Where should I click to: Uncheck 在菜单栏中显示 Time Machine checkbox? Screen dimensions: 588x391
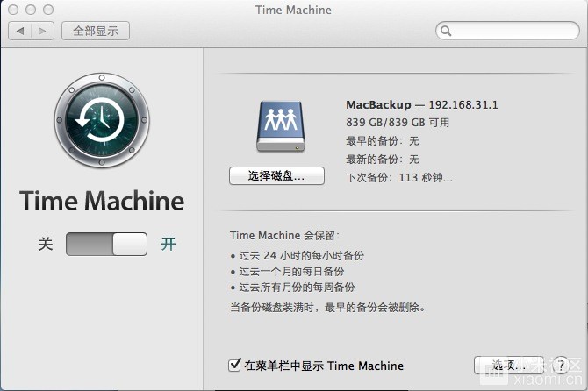pyautogui.click(x=234, y=365)
